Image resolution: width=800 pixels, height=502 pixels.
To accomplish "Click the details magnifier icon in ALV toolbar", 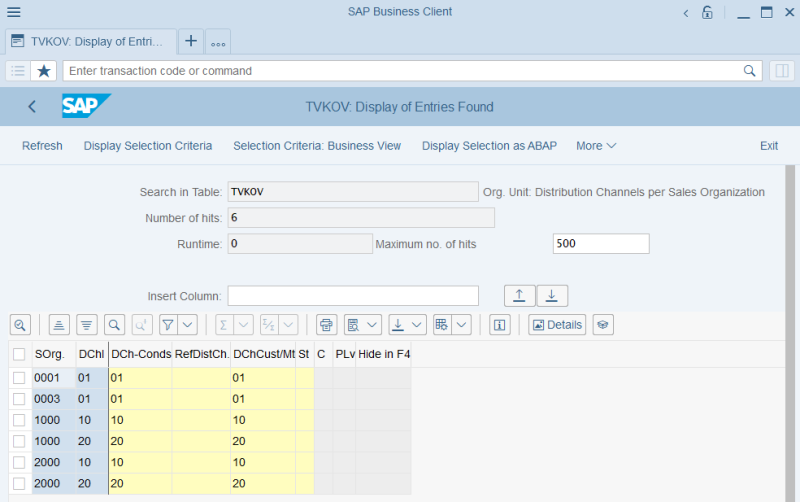I will [x=20, y=325].
